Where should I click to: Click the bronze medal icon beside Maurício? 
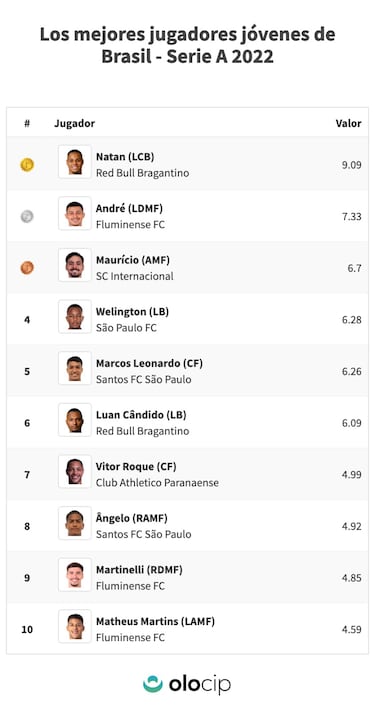[27, 268]
